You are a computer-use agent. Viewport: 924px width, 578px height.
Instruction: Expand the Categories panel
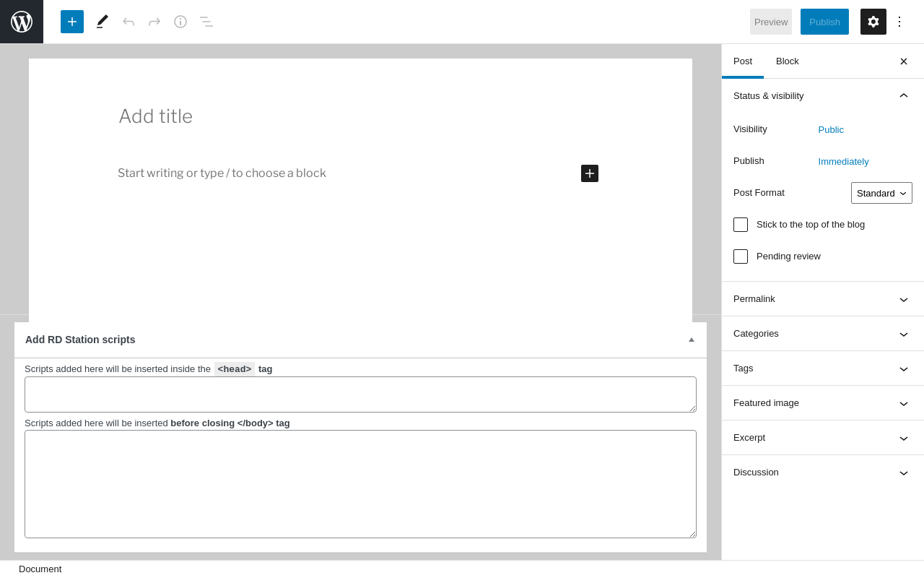[823, 334]
